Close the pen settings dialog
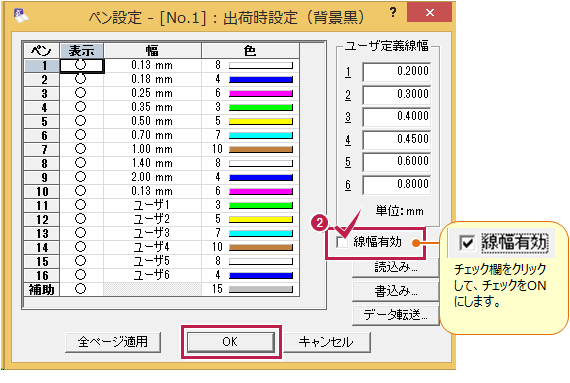The image size is (570, 383). (430, 12)
